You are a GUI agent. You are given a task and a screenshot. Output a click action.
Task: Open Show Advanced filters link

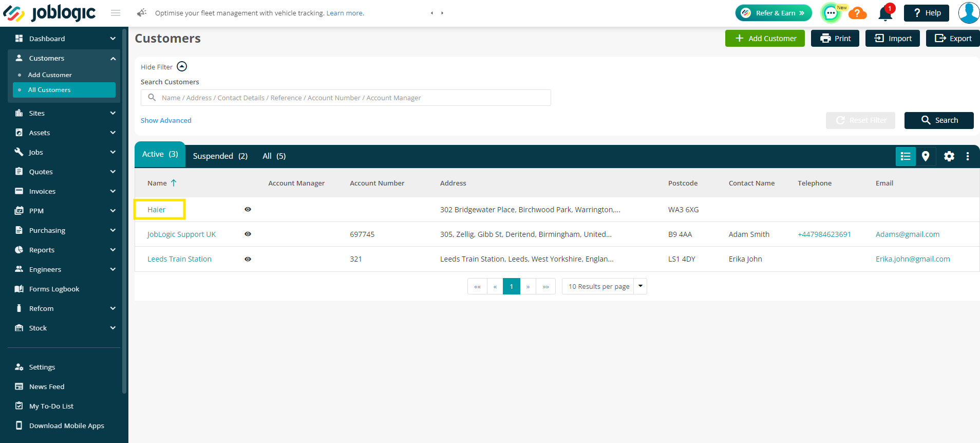pos(166,120)
